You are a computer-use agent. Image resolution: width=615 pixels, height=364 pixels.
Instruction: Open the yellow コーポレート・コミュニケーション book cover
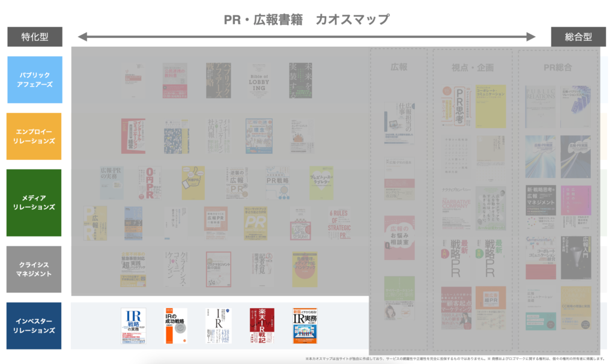[491, 106]
